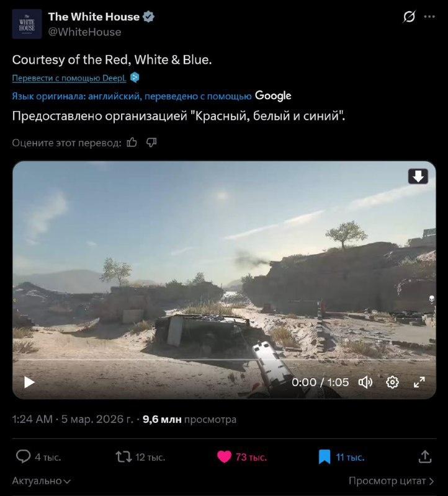Download the video using the arrow icon
Viewport: 448px width, 496px height.
pyautogui.click(x=418, y=177)
